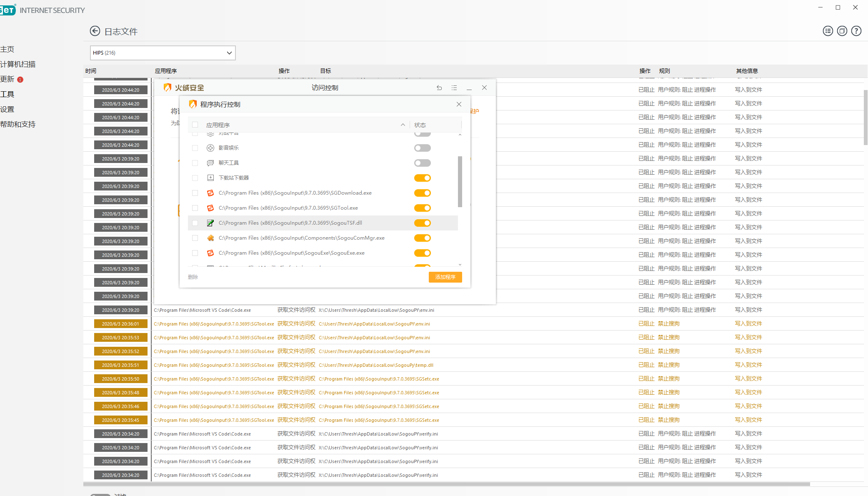Click the 下载站下载器 download icon
This screenshot has width=868, height=496.
(x=210, y=178)
